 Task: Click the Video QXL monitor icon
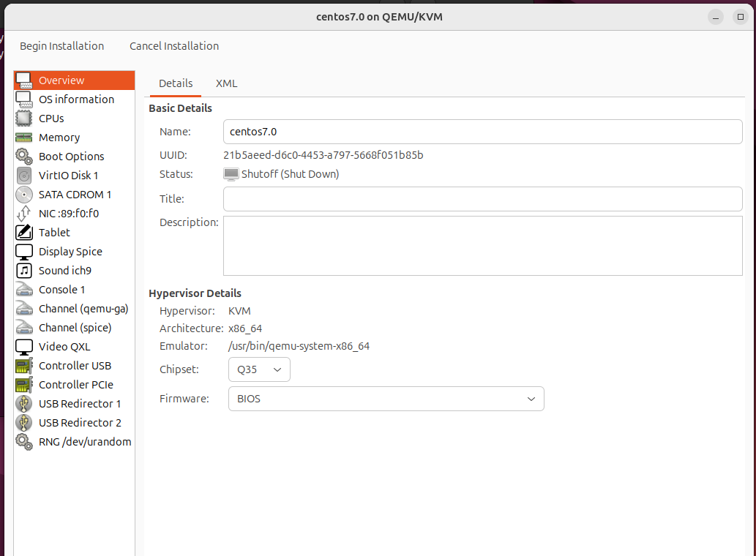pyautogui.click(x=23, y=347)
